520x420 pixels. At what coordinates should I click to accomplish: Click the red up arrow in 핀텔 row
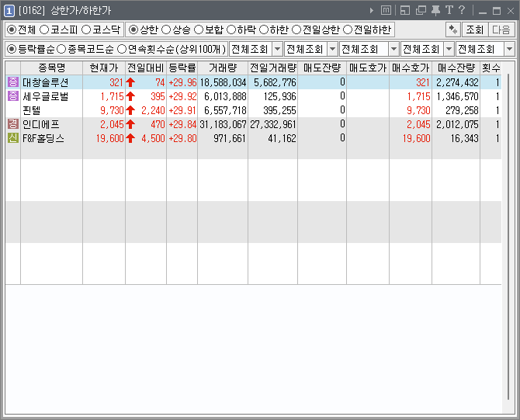click(130, 109)
